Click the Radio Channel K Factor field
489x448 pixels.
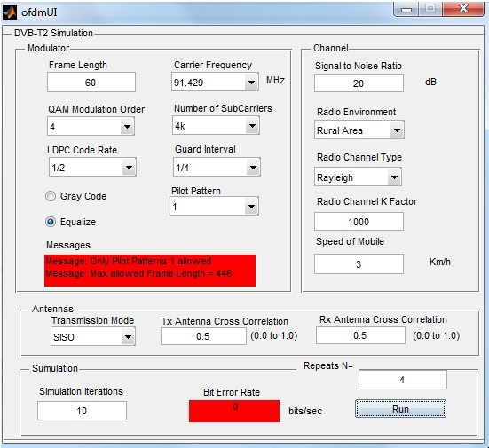pos(359,222)
